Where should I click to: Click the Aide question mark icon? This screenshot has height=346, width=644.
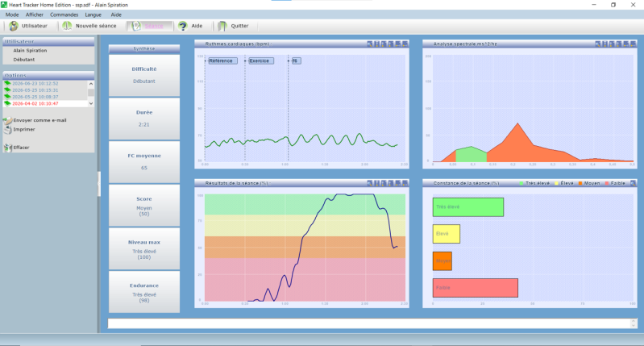[183, 26]
